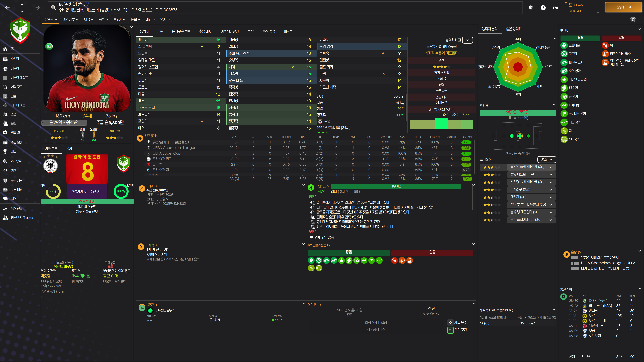
Task: Open 수신함 inbox in the sidebar
Action: (15, 59)
